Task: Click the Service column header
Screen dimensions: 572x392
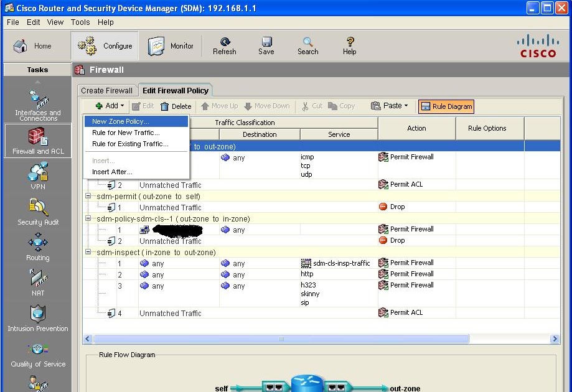Action: tap(339, 134)
